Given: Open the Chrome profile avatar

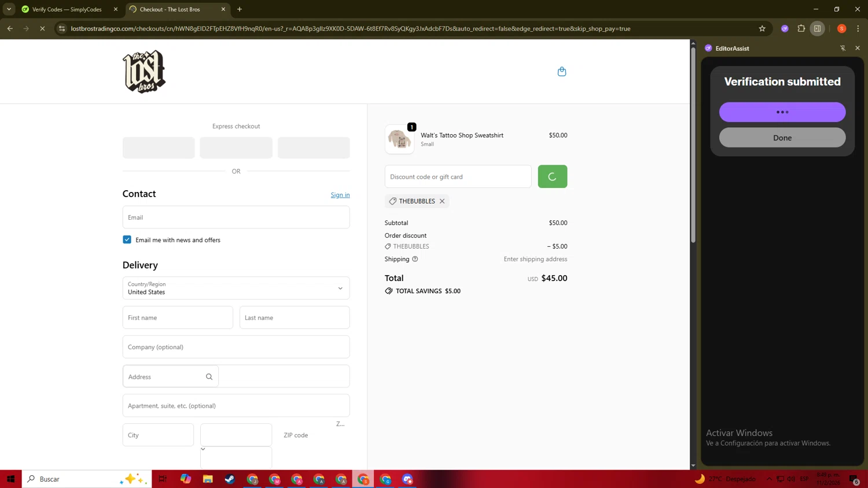Looking at the screenshot, I should 842,28.
